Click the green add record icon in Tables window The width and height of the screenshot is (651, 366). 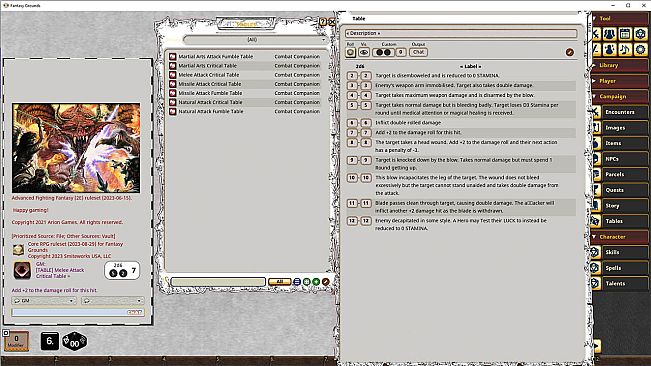316,282
